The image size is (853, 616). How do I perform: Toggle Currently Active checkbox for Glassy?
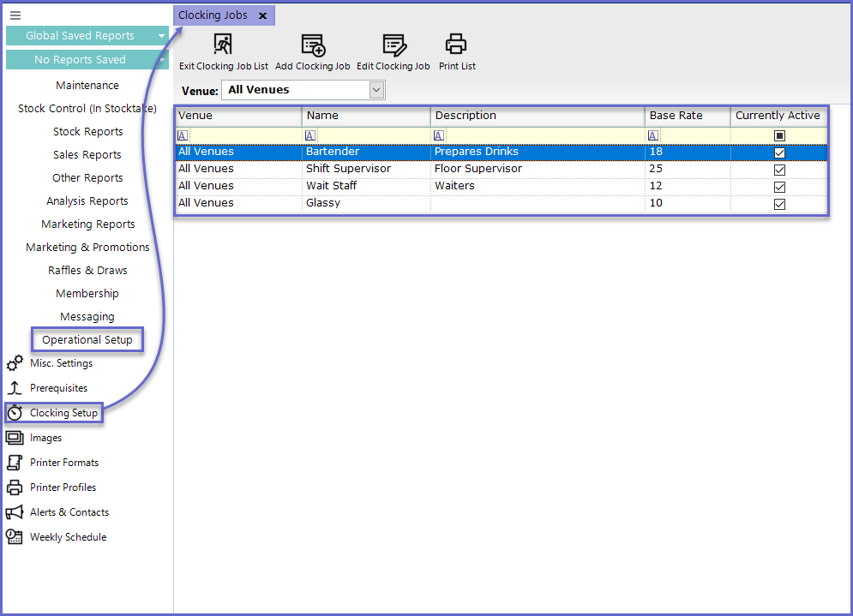pyautogui.click(x=779, y=204)
